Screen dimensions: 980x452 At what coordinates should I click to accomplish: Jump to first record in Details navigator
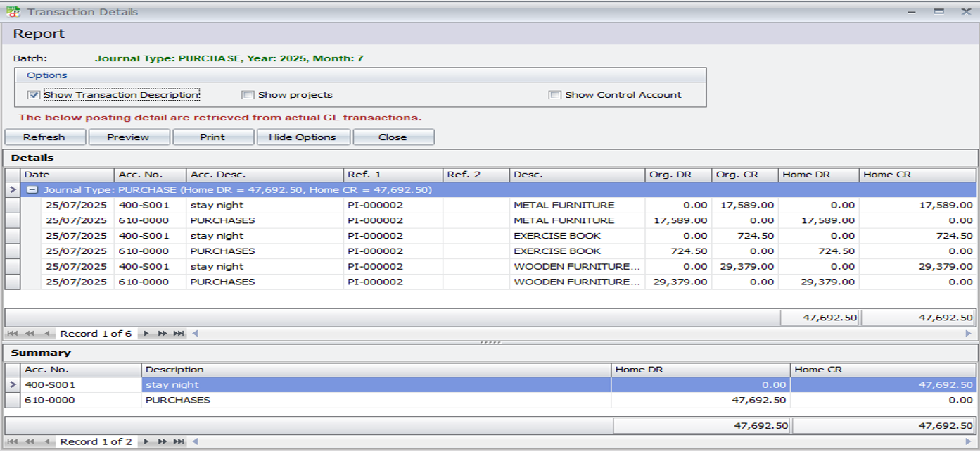13,334
